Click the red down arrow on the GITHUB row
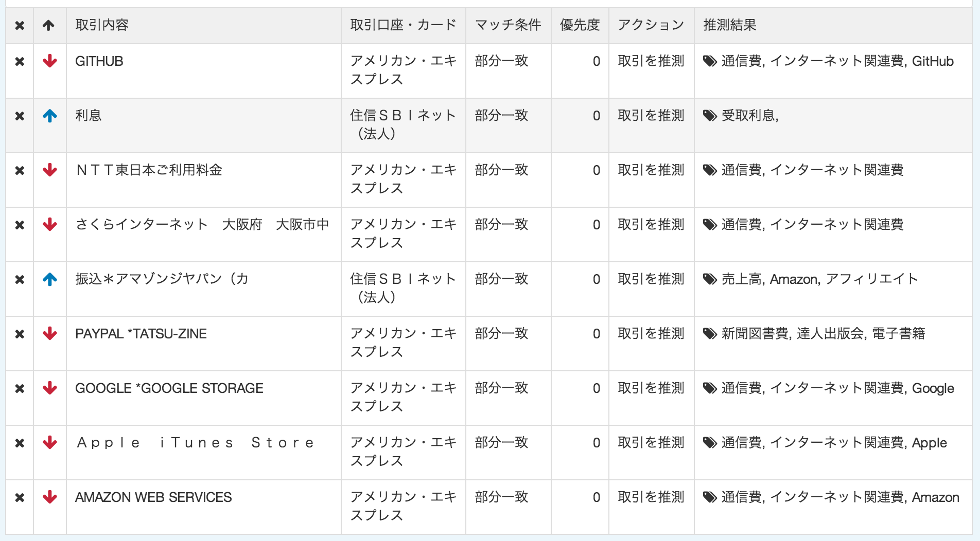The width and height of the screenshot is (980, 541). [x=49, y=61]
